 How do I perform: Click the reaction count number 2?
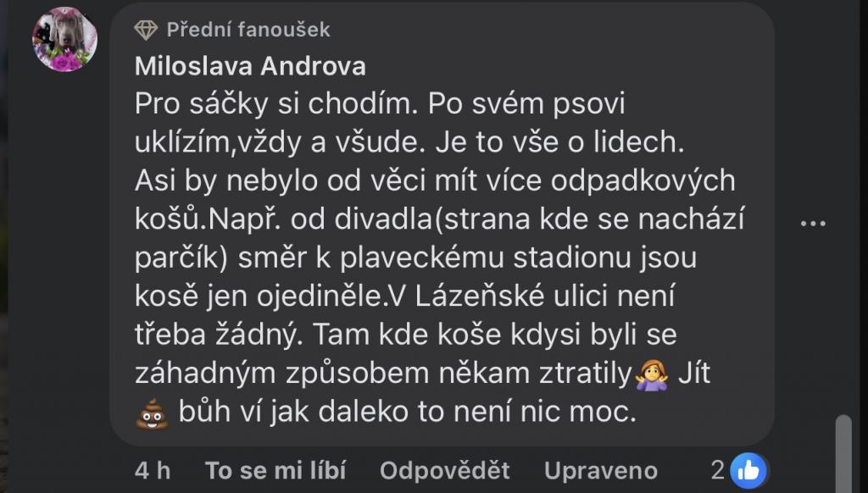point(717,469)
